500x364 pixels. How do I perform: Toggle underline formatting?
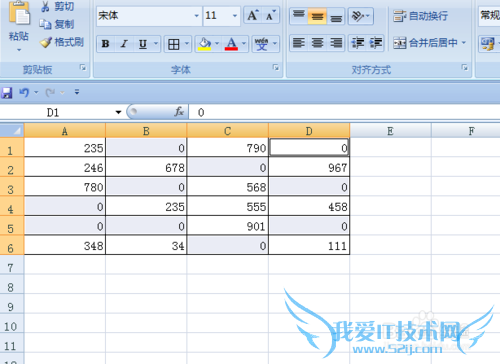tap(143, 44)
